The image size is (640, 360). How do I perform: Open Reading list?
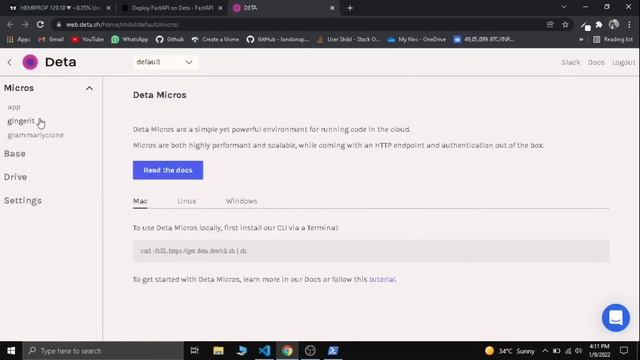[613, 39]
